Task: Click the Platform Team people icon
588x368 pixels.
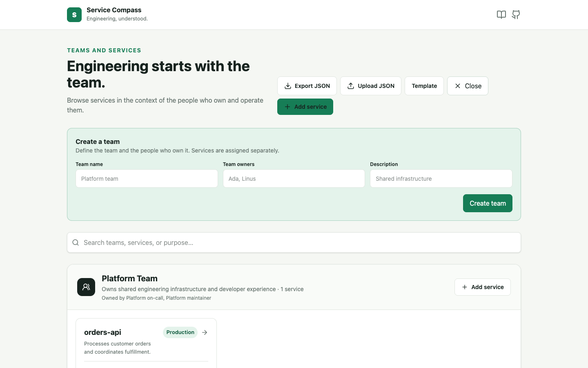Action: [86, 287]
